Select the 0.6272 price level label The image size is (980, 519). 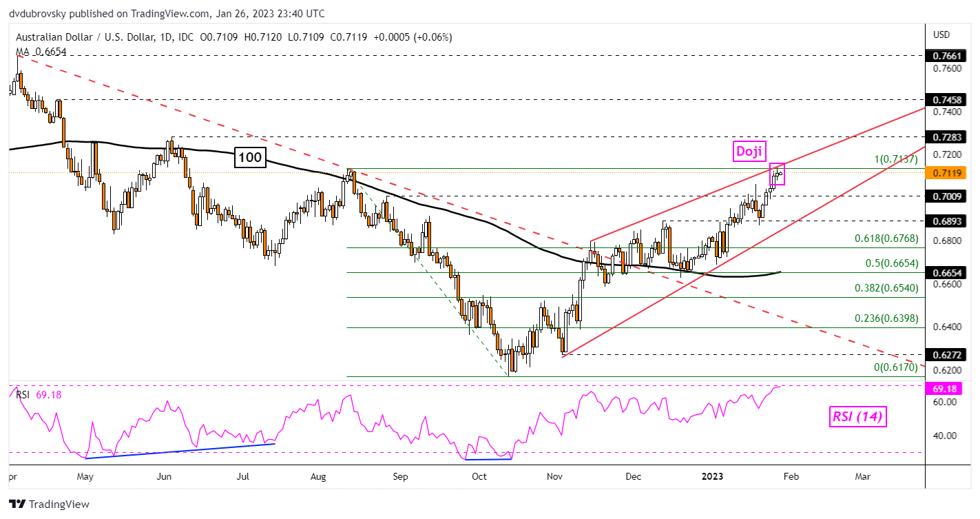944,355
